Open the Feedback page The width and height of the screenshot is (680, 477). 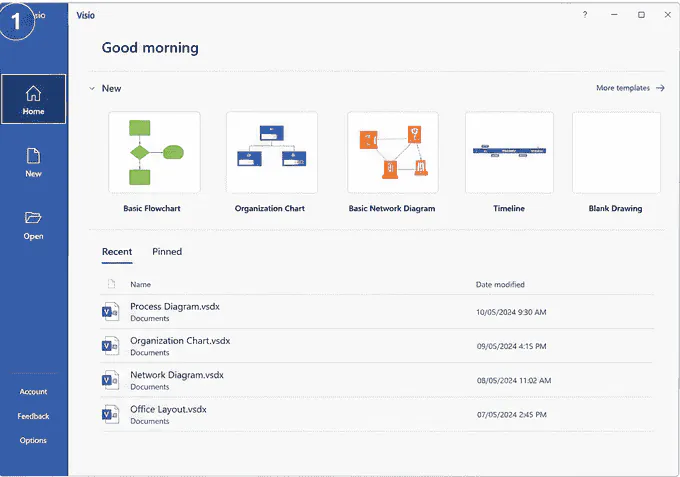click(33, 416)
